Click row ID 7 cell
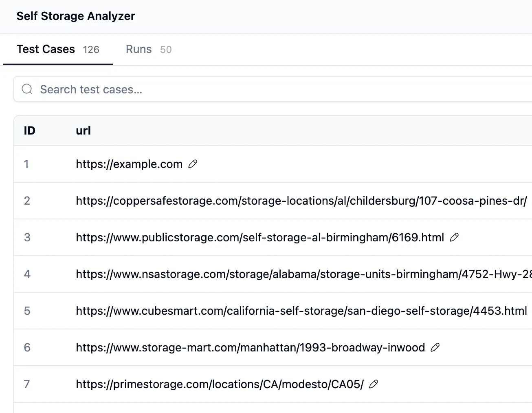 click(27, 384)
